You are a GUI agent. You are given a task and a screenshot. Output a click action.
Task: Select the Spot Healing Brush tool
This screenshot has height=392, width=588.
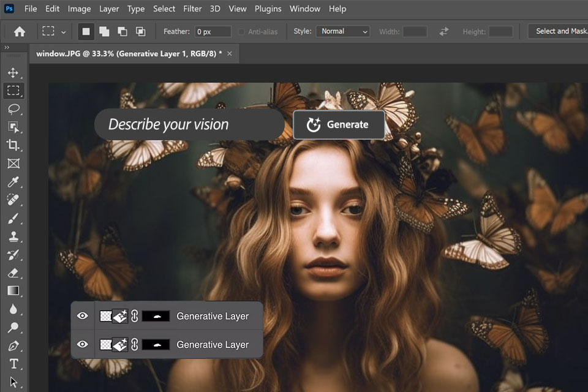coord(13,200)
